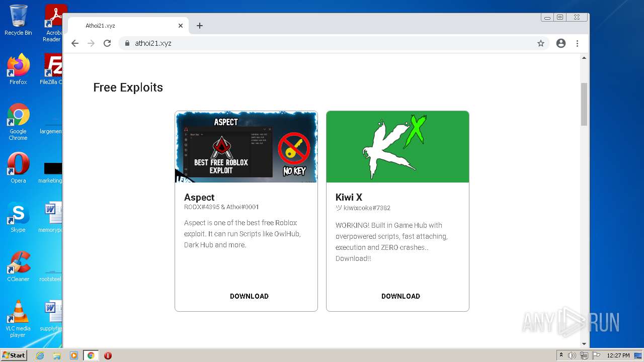
Task: Launch Internet Explorer from the taskbar
Action: tap(40, 355)
